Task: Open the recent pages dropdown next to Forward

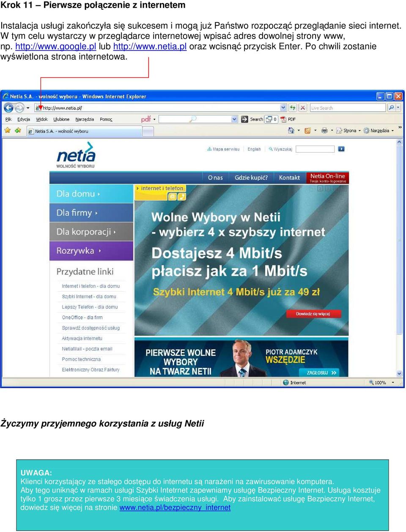Action: pyautogui.click(x=28, y=108)
